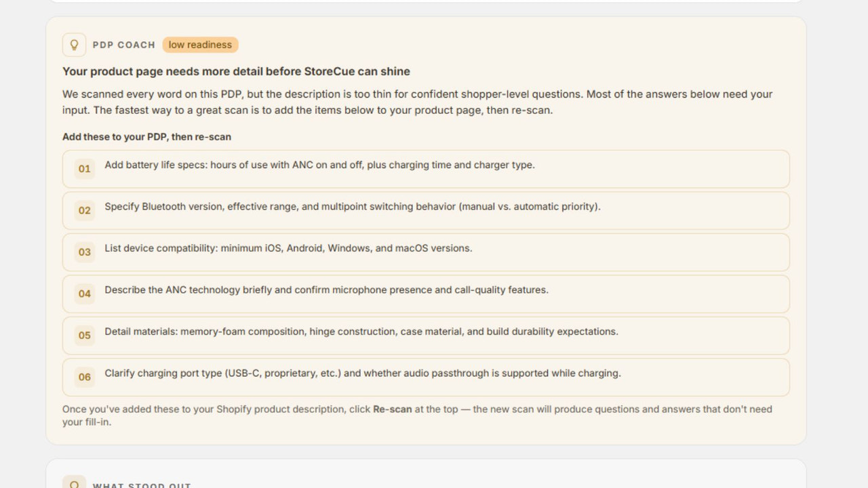This screenshot has width=868, height=488.
Task: Click the 'PDP COACH' section label
Action: [124, 45]
